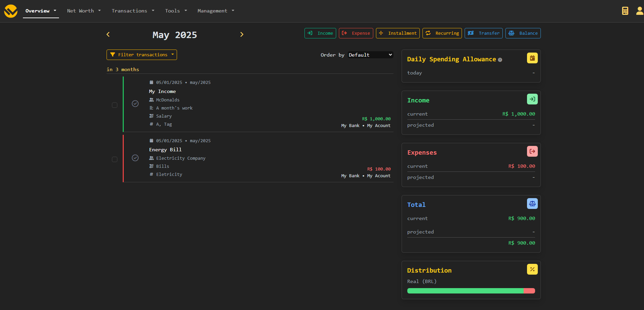Expand the Filter transactions dropdown
The width and height of the screenshot is (644, 310).
(142, 55)
